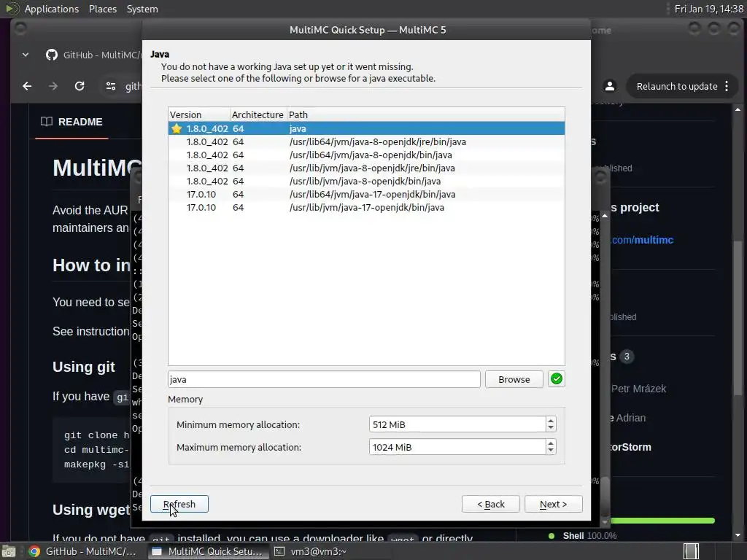Click the Next button
The width and height of the screenshot is (747, 560).
point(553,504)
